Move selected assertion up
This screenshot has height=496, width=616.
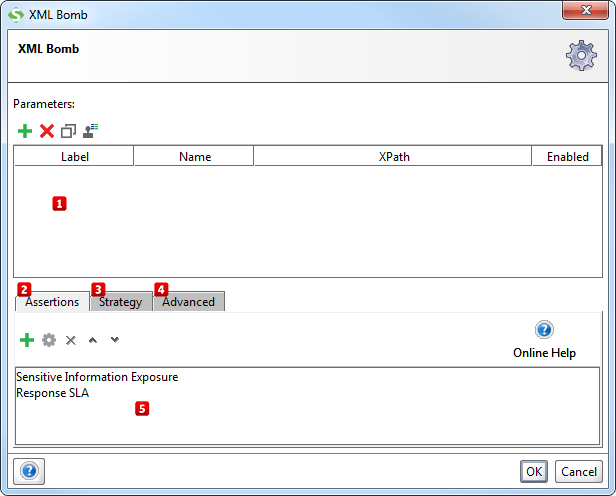click(93, 340)
